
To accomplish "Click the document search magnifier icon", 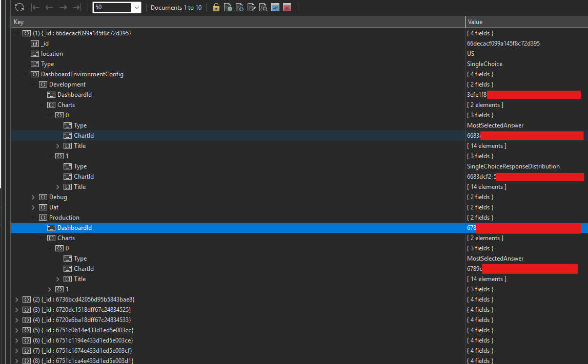I will [263, 7].
